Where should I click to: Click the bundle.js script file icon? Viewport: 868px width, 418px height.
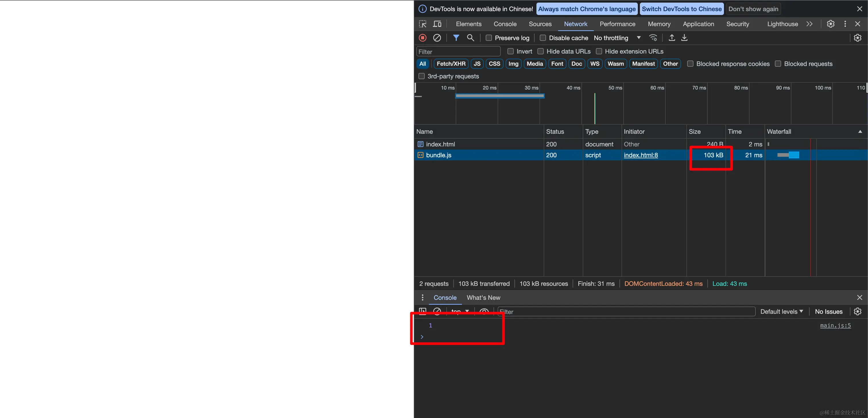coord(421,155)
